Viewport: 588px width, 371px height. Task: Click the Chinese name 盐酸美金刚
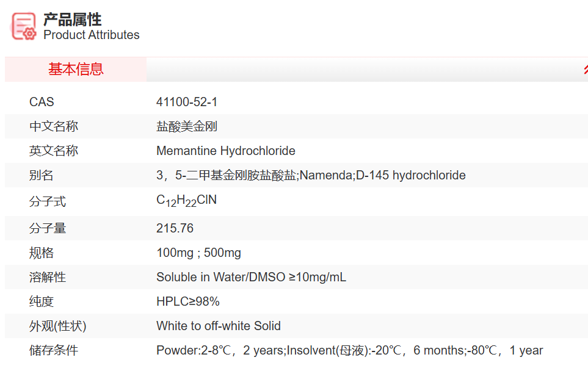187,126
